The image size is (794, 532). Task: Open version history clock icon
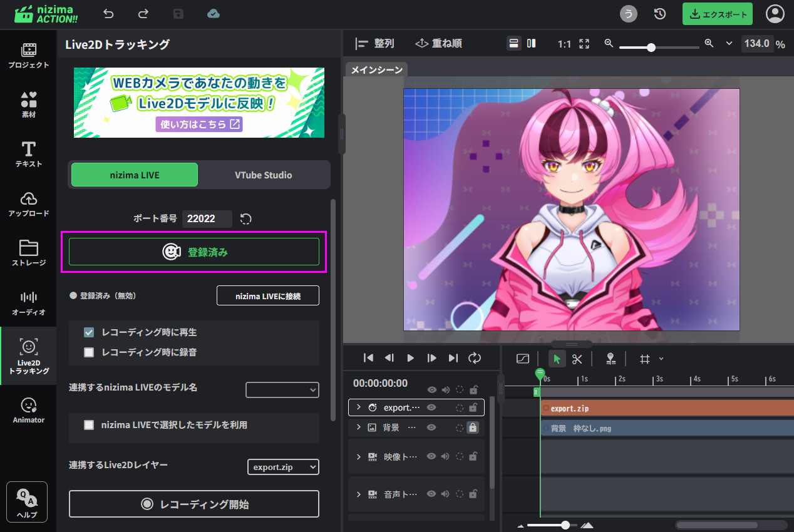(659, 14)
